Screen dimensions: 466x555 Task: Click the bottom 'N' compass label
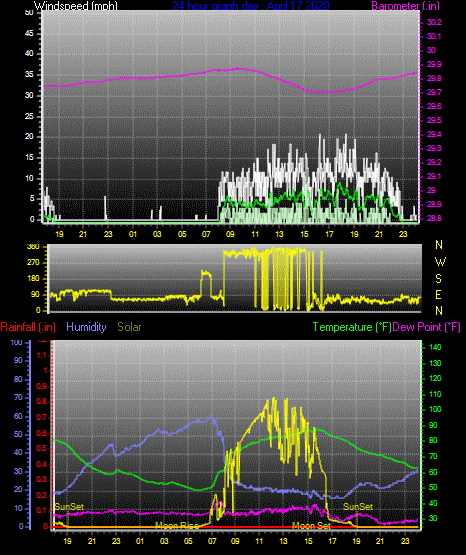click(439, 310)
